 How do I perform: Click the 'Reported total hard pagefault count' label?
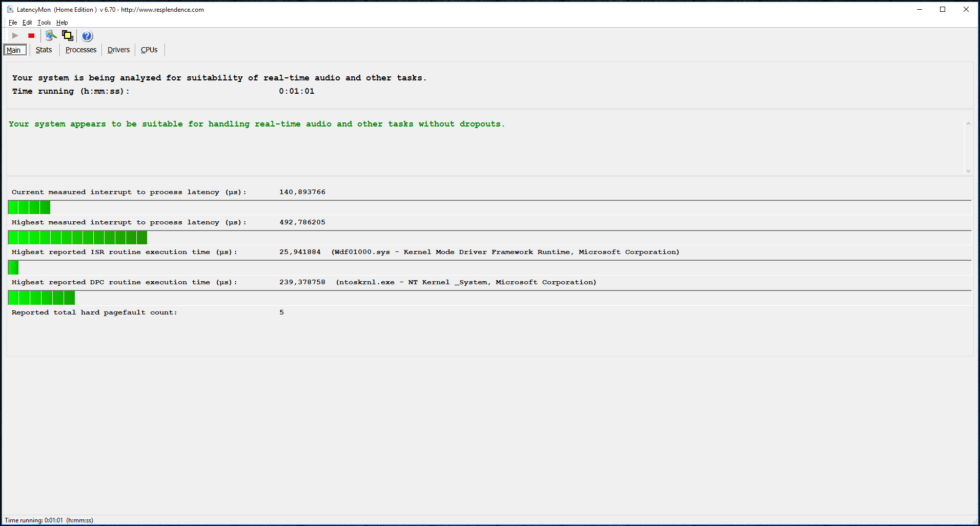[x=94, y=312]
